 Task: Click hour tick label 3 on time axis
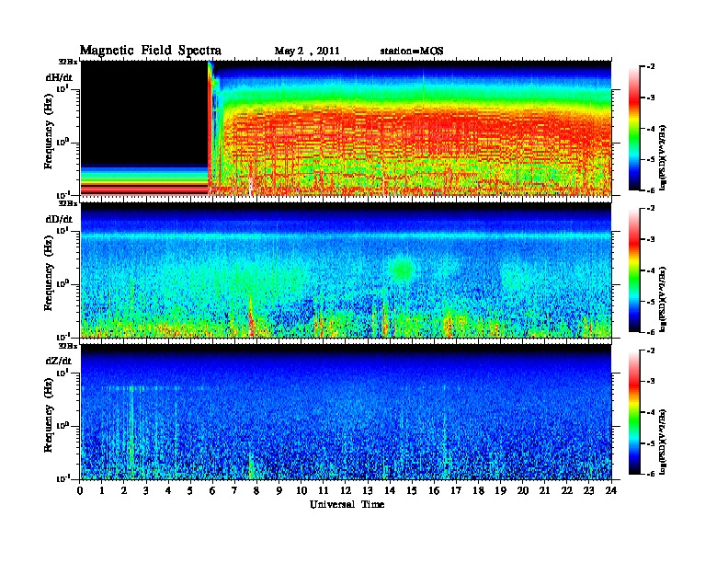point(146,491)
